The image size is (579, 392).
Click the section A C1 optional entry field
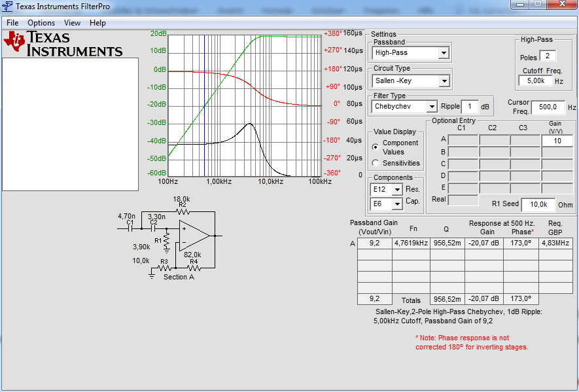click(463, 140)
